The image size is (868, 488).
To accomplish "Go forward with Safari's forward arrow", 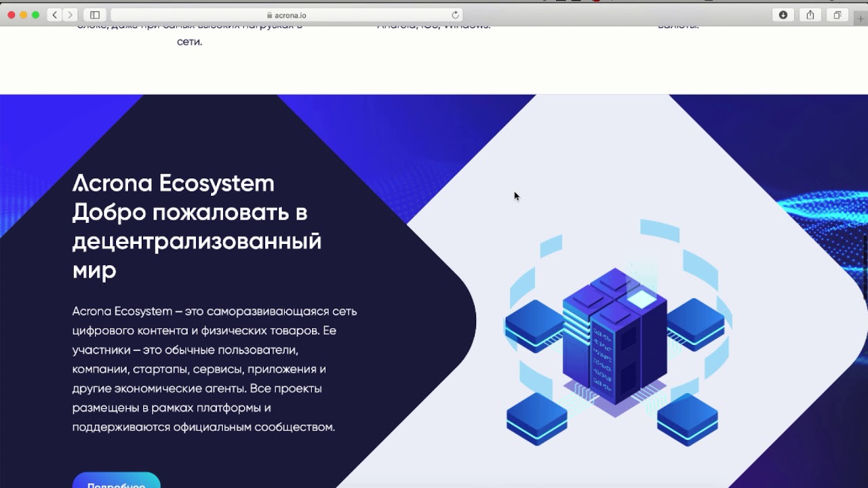I will [71, 15].
